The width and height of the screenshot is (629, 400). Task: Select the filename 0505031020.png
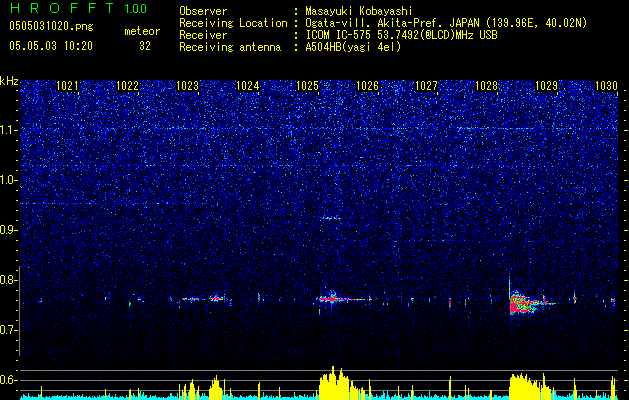51,27
